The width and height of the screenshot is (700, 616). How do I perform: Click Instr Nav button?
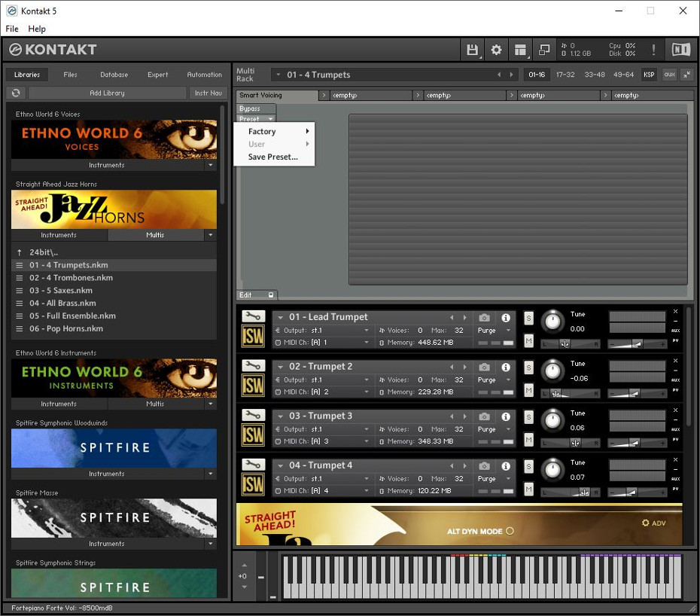208,93
